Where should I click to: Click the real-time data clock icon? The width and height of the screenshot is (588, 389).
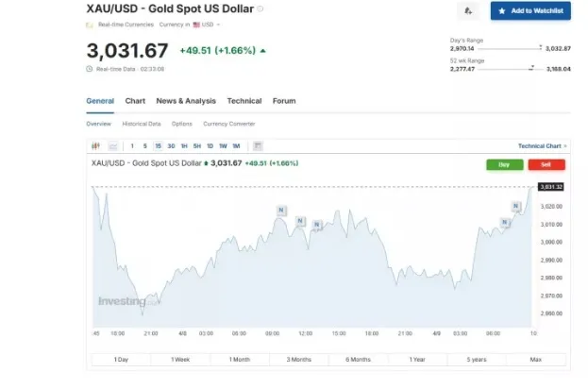pyautogui.click(x=90, y=69)
